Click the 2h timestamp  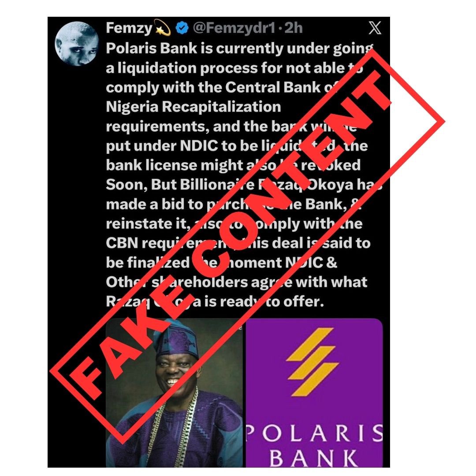tap(294, 28)
